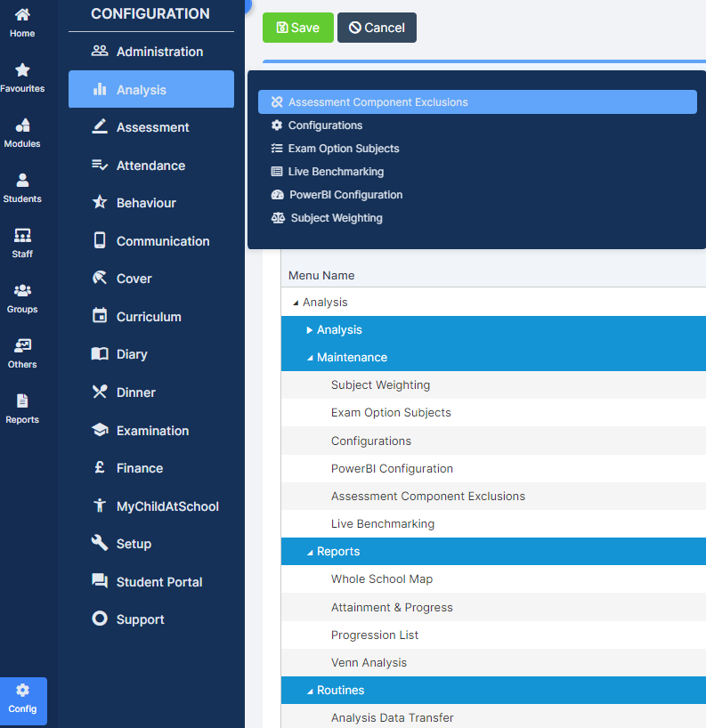Click the Analysis bar chart icon
706x728 pixels.
[x=100, y=89]
